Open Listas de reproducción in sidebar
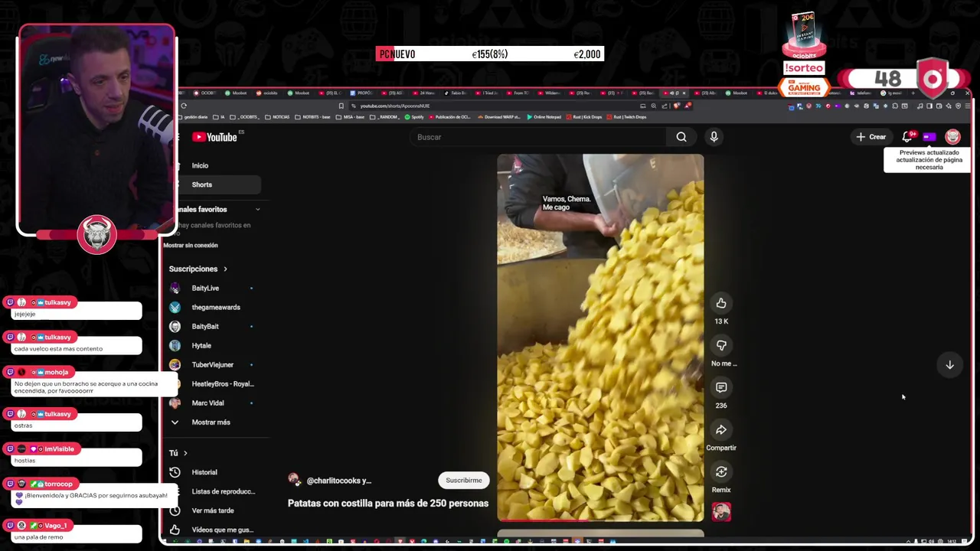This screenshot has height=551, width=980. click(223, 491)
